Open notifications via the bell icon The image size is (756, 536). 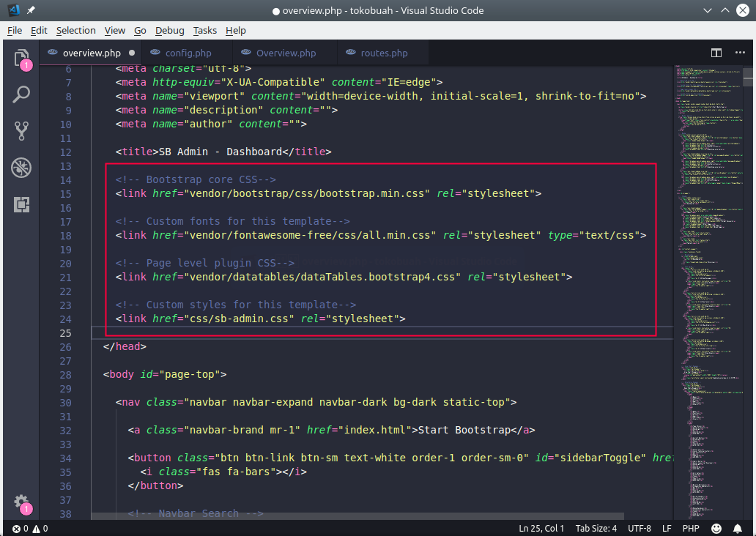738,528
